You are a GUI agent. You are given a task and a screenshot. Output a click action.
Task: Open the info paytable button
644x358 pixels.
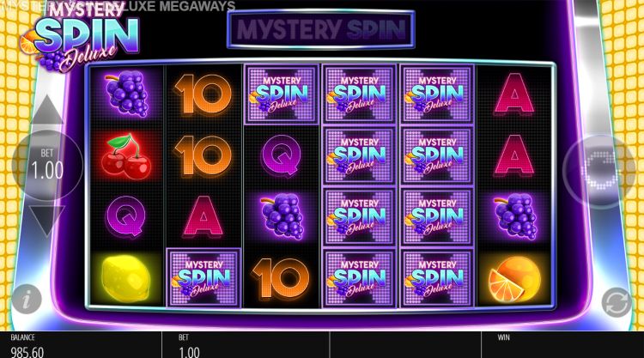click(x=27, y=300)
